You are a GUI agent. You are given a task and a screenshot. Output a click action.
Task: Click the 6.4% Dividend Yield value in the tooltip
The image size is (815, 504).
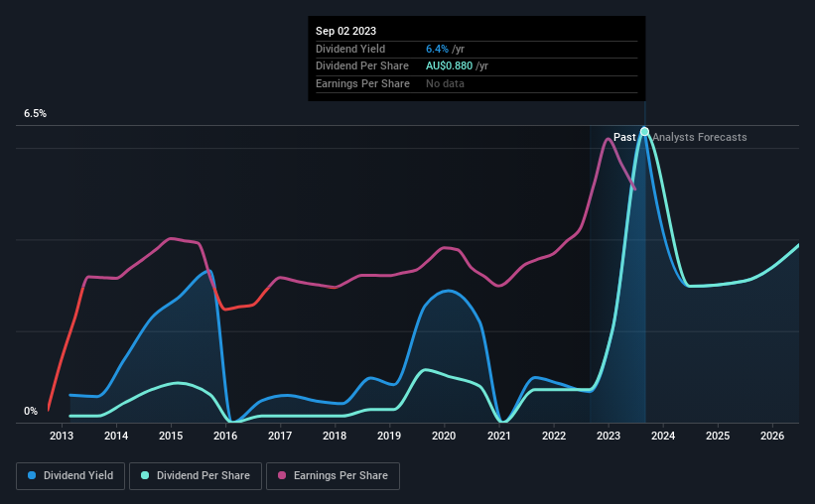pos(437,49)
